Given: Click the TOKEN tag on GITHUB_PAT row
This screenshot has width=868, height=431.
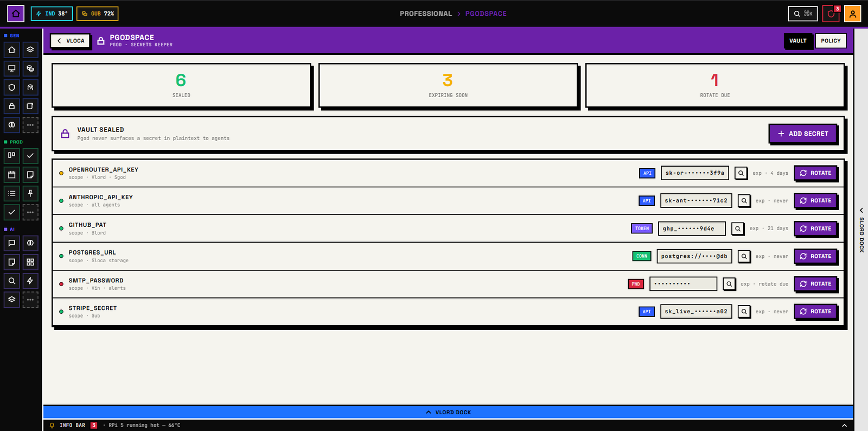Looking at the screenshot, I should (642, 229).
